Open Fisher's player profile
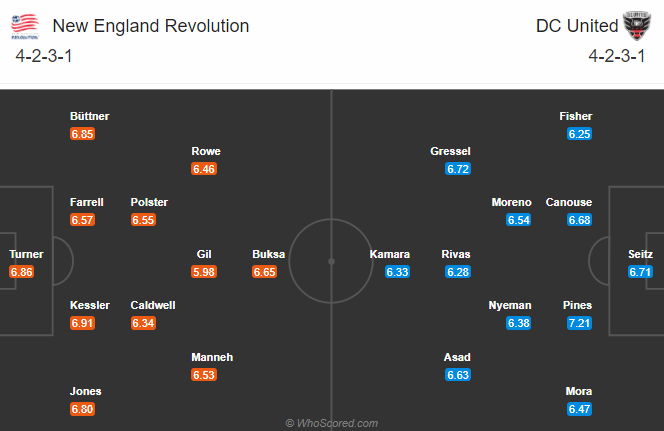This screenshot has width=664, height=431. click(x=576, y=116)
